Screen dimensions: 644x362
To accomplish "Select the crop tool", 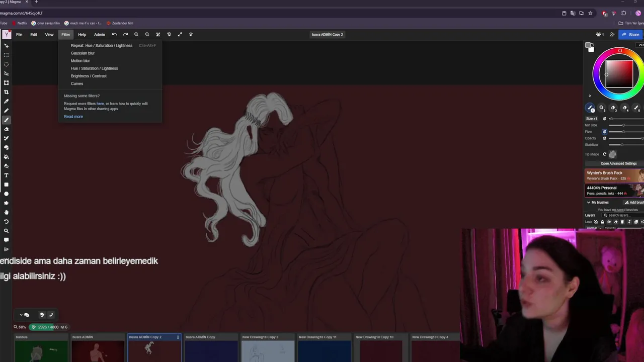I will coord(7,92).
